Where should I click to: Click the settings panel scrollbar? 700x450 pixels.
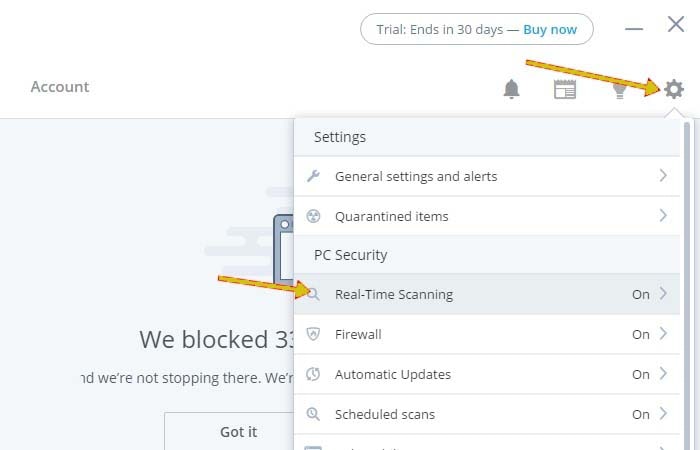pyautogui.click(x=687, y=286)
